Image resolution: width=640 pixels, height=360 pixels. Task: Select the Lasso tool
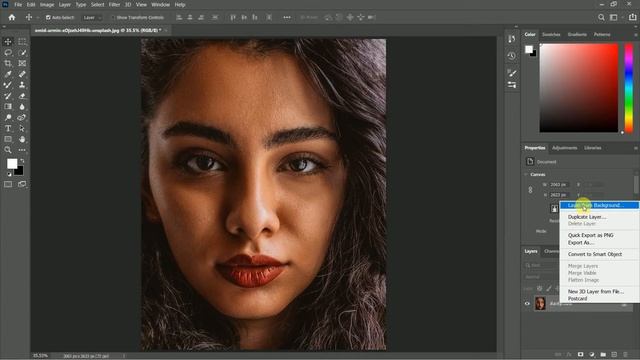click(8, 53)
